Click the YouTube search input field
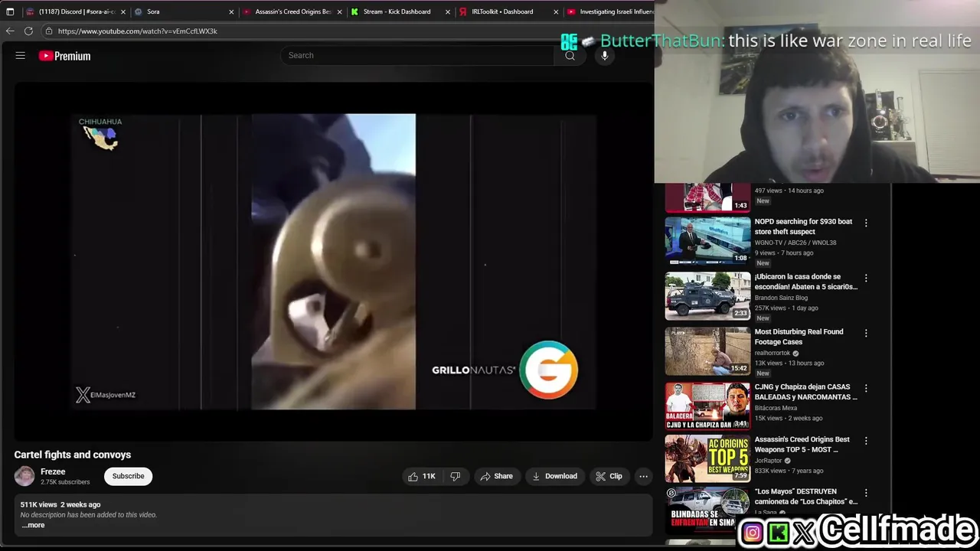The image size is (980, 551). pyautogui.click(x=417, y=55)
